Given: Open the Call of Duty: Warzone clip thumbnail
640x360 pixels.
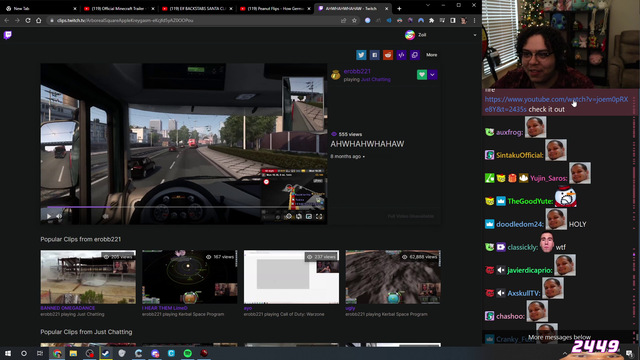Looking at the screenshot, I should 291,277.
